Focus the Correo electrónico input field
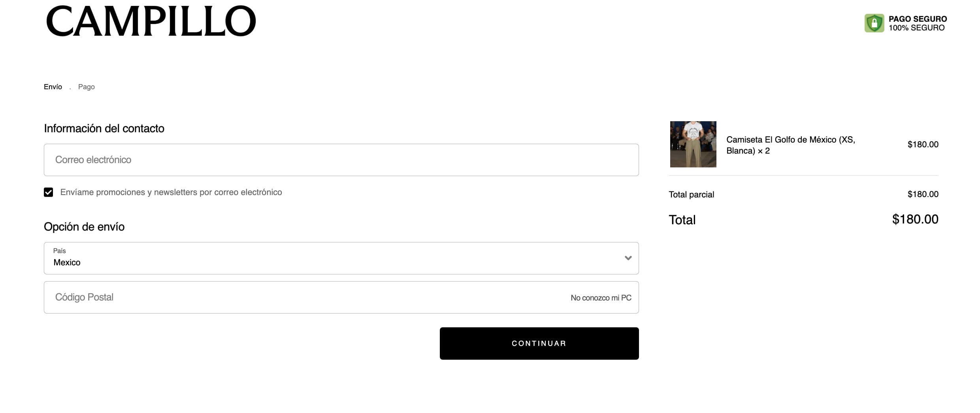 tap(341, 160)
